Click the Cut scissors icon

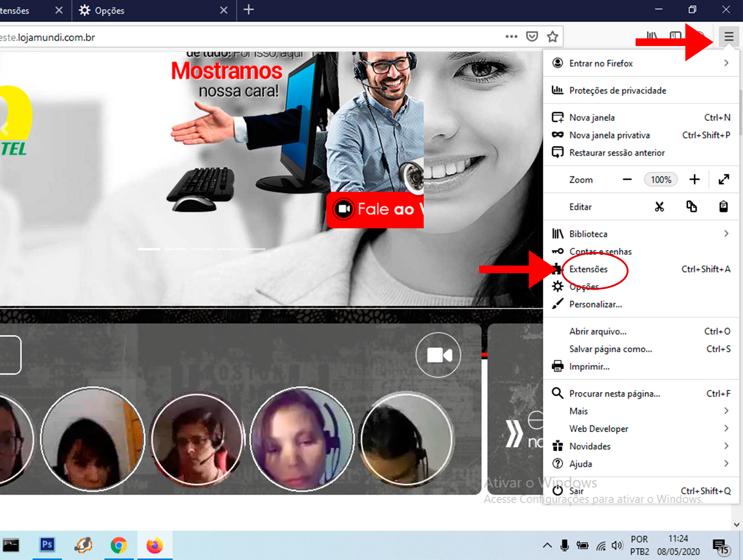click(659, 207)
